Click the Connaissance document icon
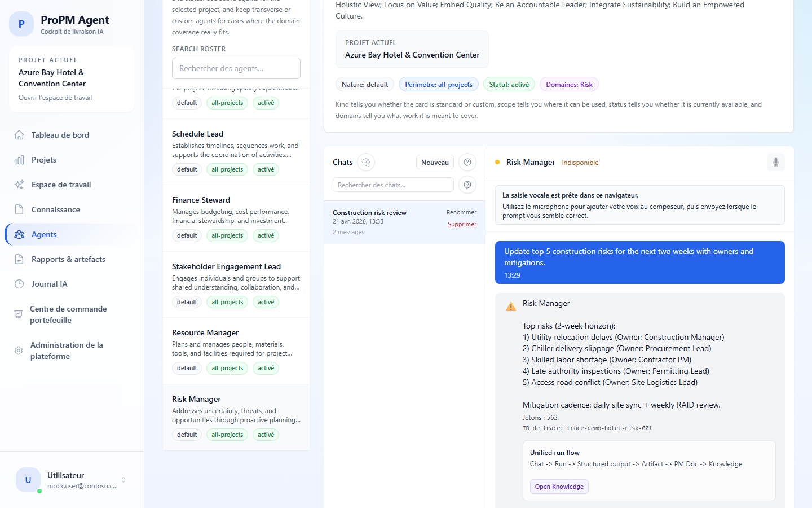812x508 pixels. tap(19, 209)
